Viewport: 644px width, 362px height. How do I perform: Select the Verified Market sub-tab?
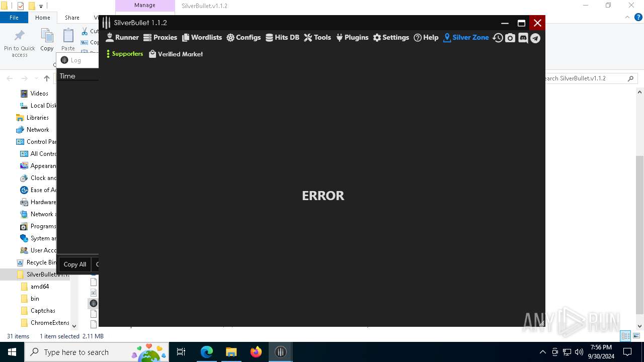click(x=176, y=54)
